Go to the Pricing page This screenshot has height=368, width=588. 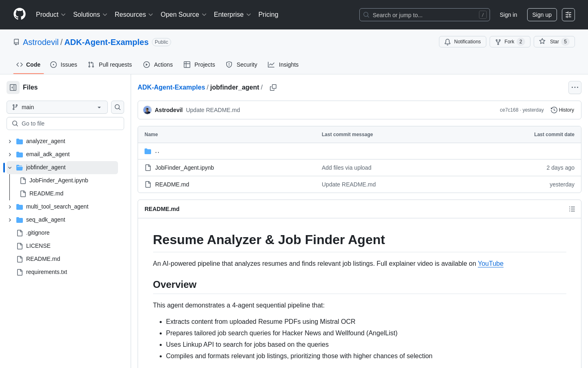click(268, 15)
